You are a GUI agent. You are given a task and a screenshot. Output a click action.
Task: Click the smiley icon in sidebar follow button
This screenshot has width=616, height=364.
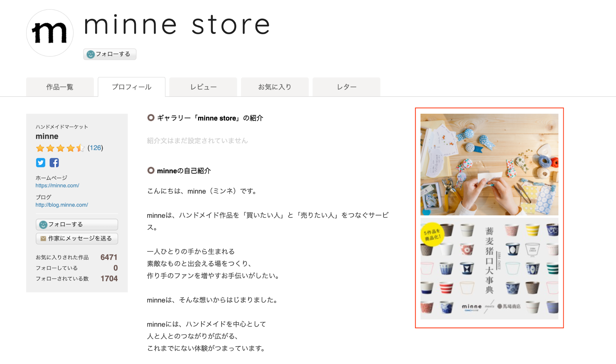(x=43, y=224)
